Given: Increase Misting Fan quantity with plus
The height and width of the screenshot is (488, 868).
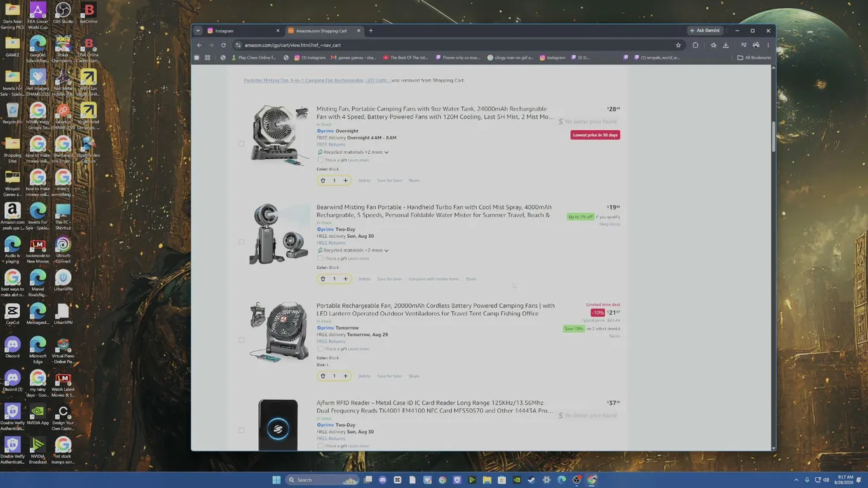Looking at the screenshot, I should (345, 180).
